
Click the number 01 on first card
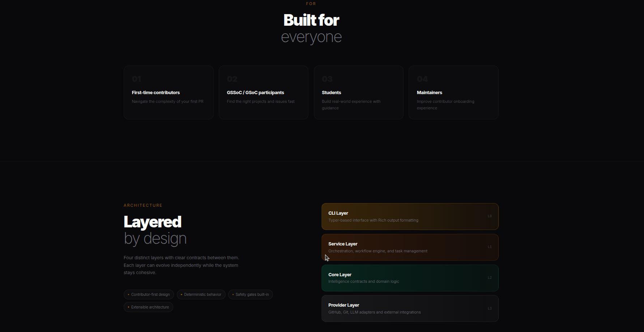136,79
